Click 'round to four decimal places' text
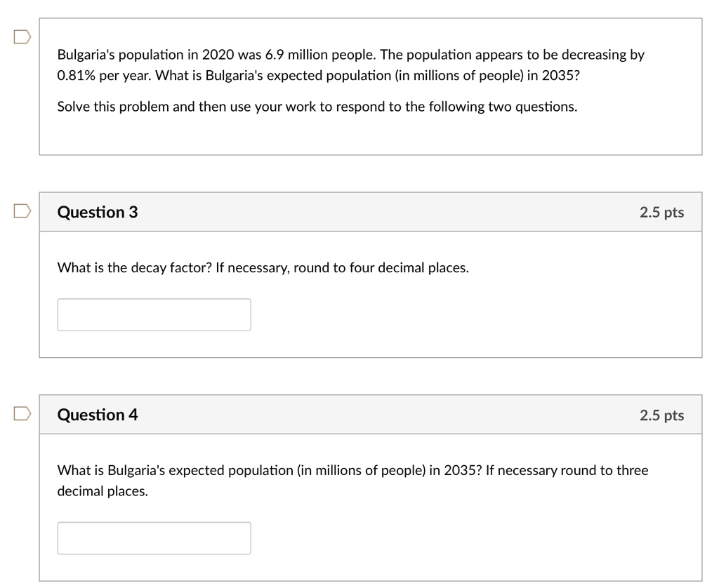The height and width of the screenshot is (588, 719). point(381,267)
